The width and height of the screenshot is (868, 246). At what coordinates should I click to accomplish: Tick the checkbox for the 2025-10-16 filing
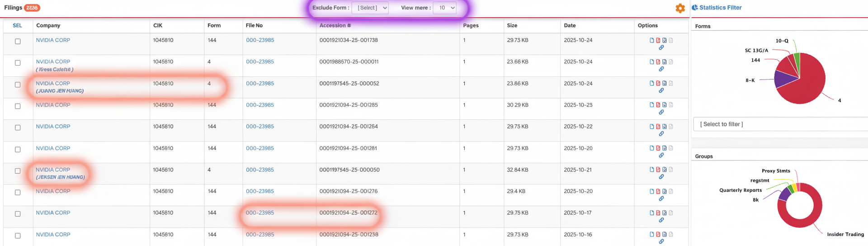coord(18,236)
